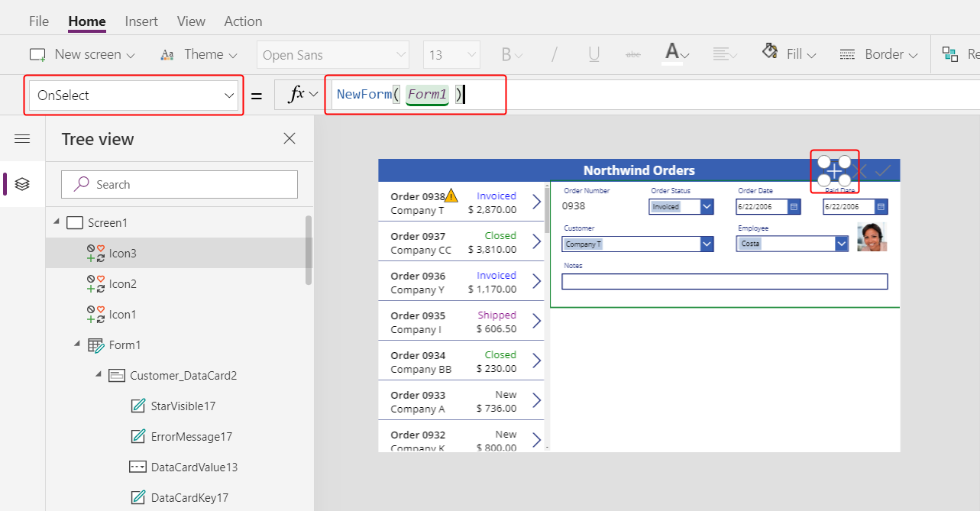Expand the Order Status Invoiced dropdown
980x511 pixels.
tap(707, 207)
